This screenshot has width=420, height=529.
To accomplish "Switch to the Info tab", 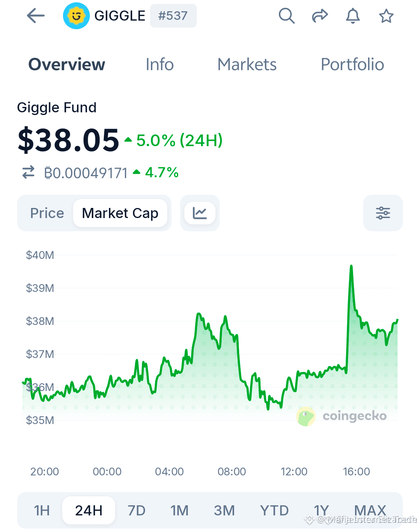I will click(159, 65).
